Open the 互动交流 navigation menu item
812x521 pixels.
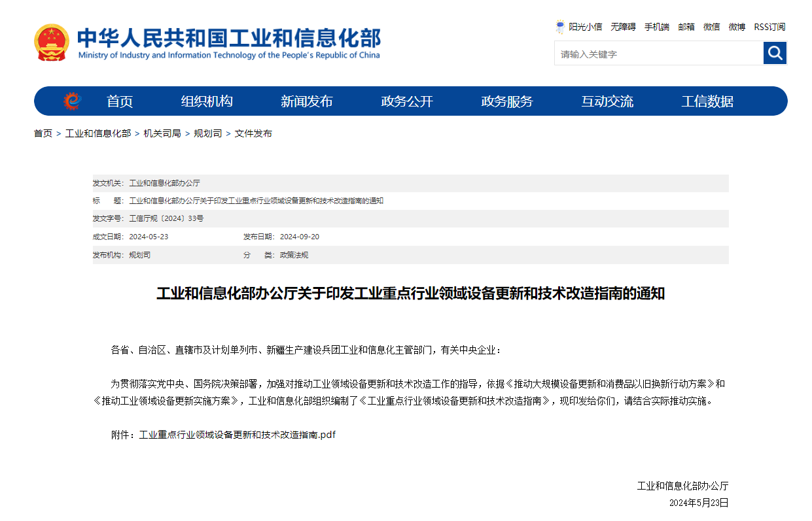[606, 101]
